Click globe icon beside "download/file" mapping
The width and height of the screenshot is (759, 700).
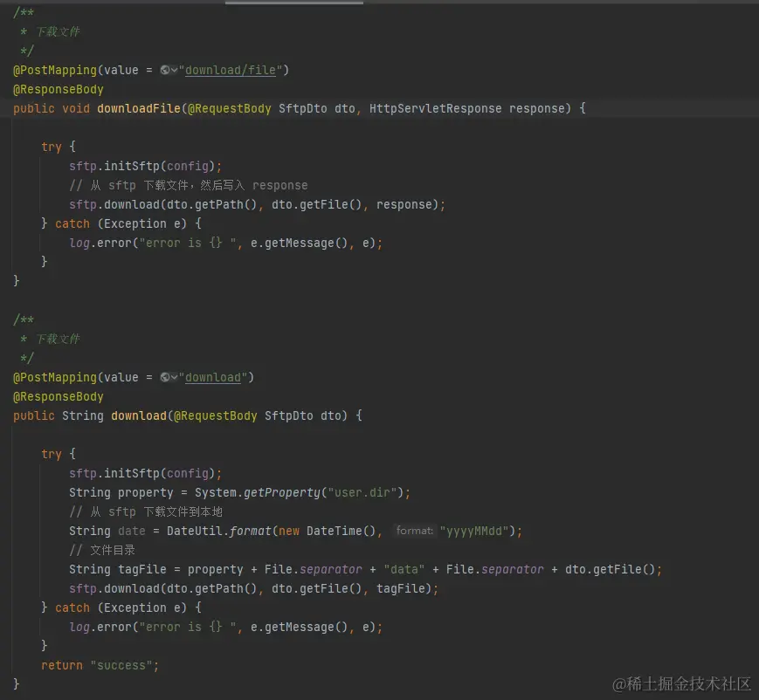[164, 70]
